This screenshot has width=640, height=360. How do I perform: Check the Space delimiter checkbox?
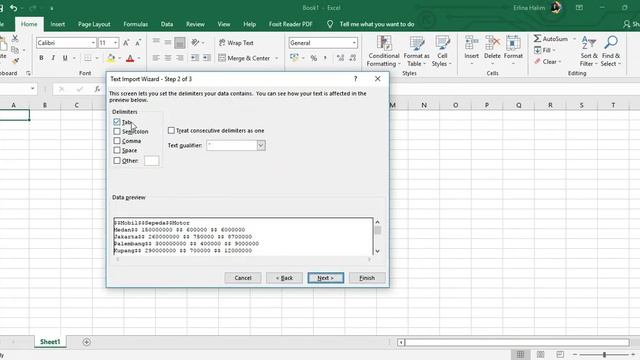pyautogui.click(x=117, y=150)
